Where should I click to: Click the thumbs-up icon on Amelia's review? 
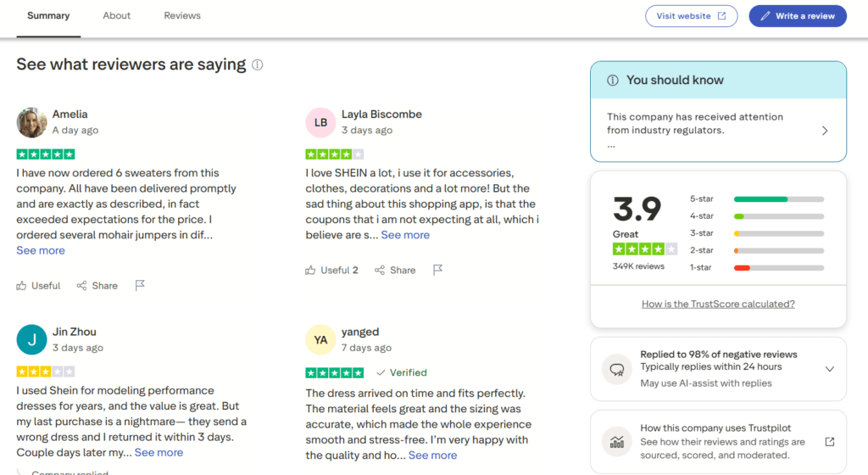tap(21, 286)
